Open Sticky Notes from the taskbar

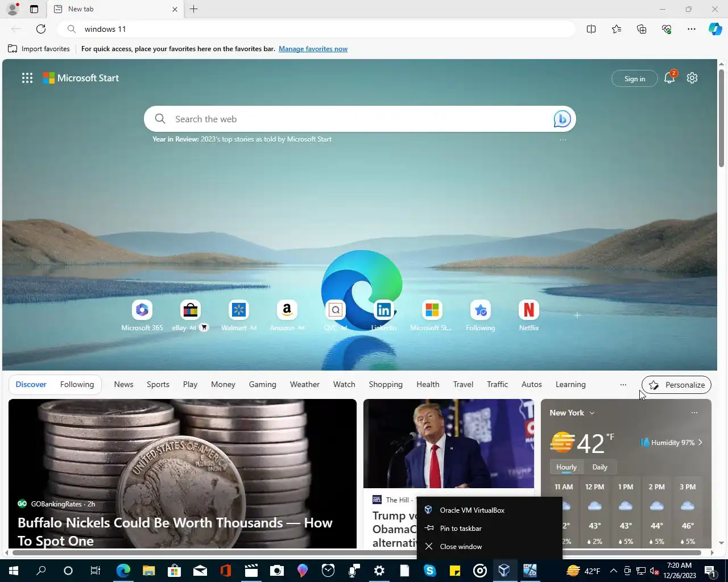455,571
